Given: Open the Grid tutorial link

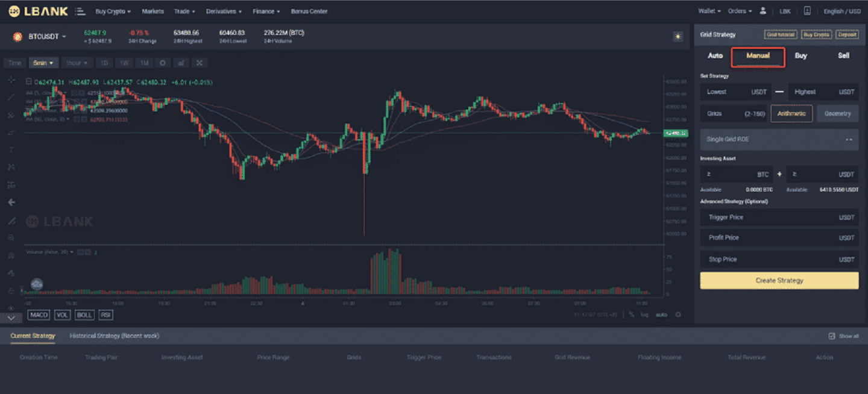Looking at the screenshot, I should click(781, 34).
